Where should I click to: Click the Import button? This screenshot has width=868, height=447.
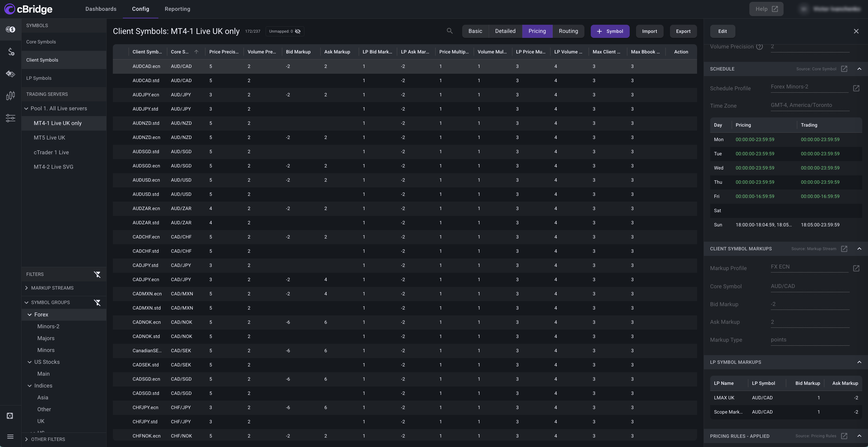649,31
